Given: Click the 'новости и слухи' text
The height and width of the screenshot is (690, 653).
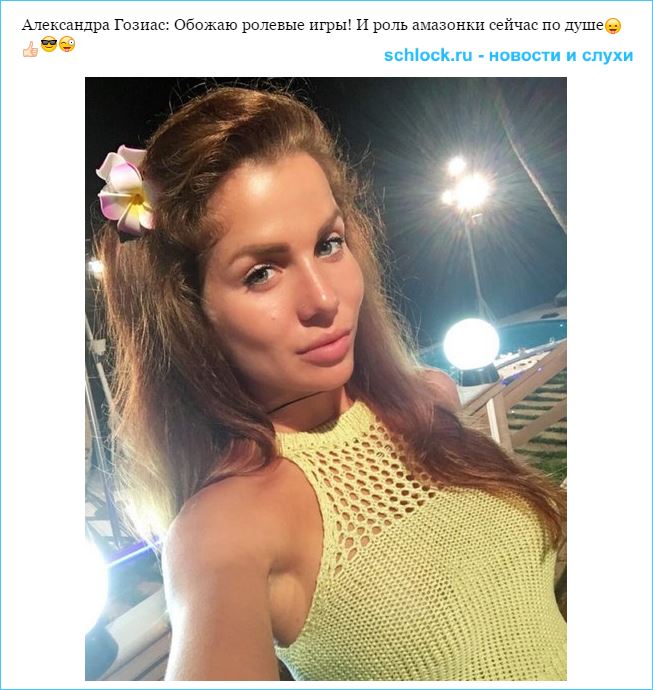Looking at the screenshot, I should pyautogui.click(x=561, y=55).
